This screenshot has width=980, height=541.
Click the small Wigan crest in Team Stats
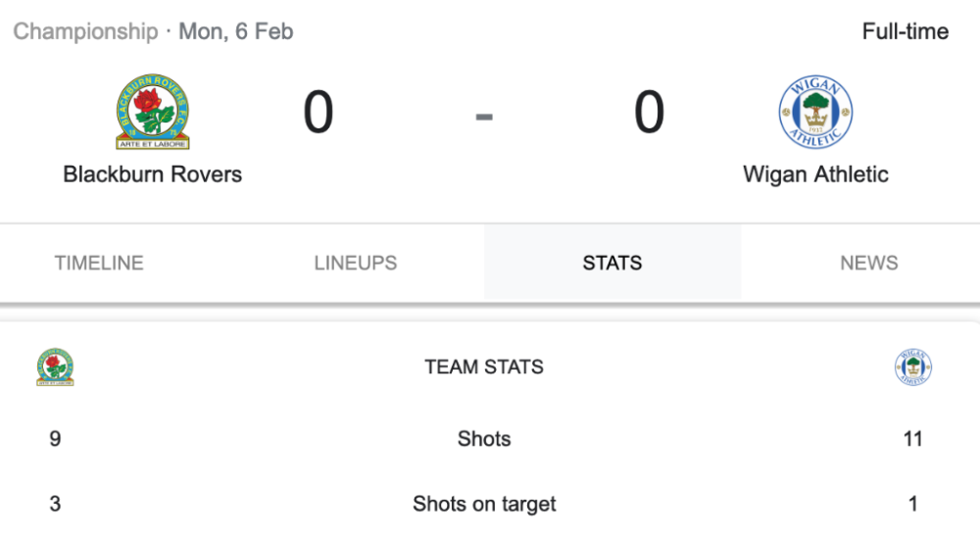click(912, 368)
